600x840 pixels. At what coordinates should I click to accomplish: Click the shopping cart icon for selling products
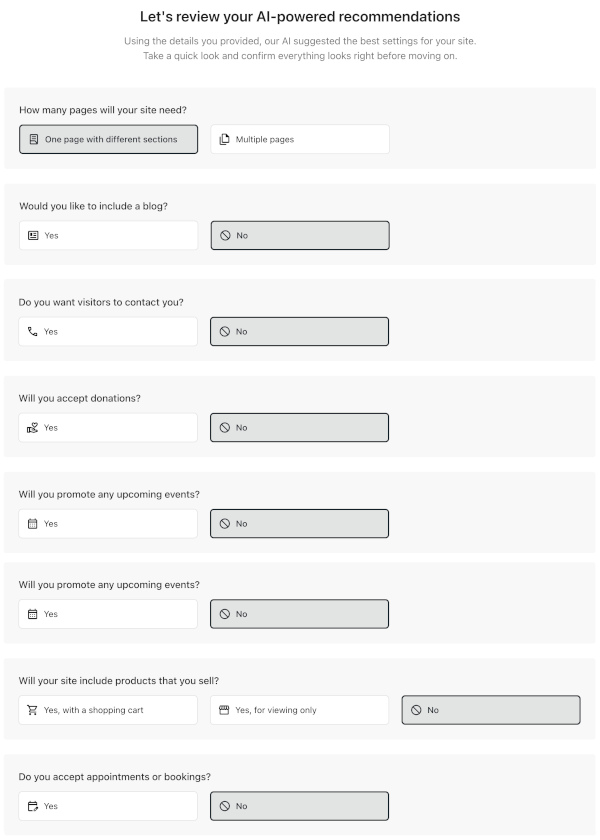click(x=32, y=710)
